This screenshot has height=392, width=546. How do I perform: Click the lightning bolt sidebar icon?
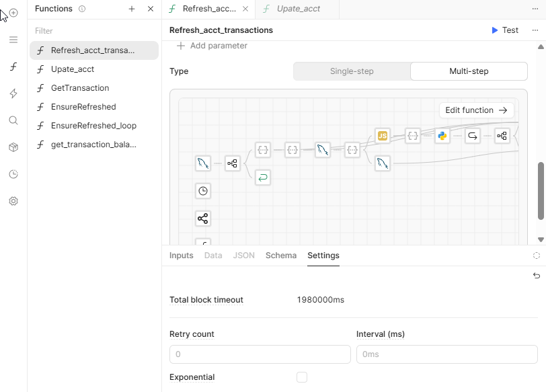(x=13, y=93)
